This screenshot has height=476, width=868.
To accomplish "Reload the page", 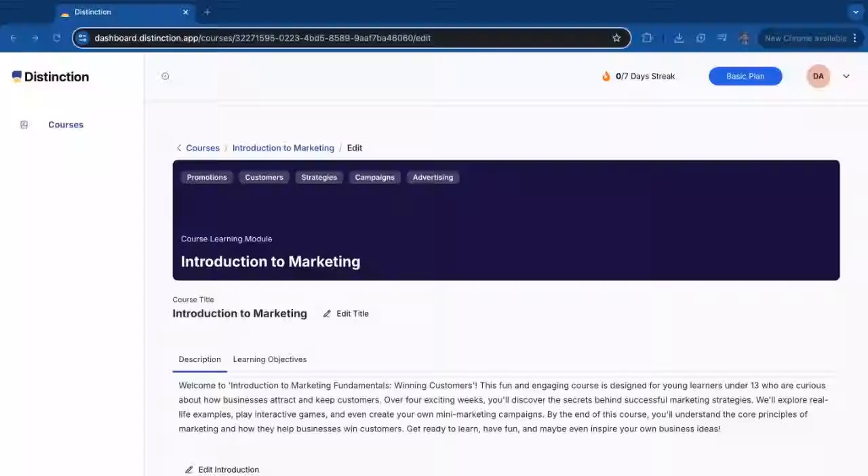I will (57, 38).
